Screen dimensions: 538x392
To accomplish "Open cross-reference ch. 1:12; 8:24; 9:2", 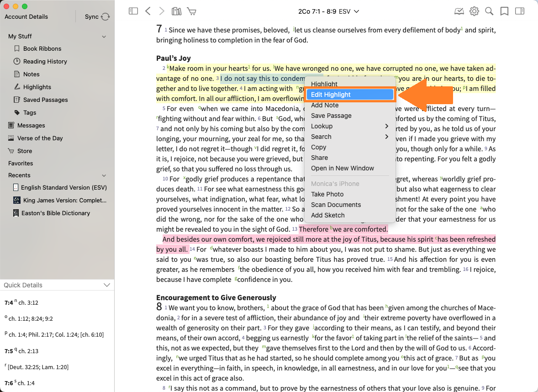I will [x=31, y=319].
